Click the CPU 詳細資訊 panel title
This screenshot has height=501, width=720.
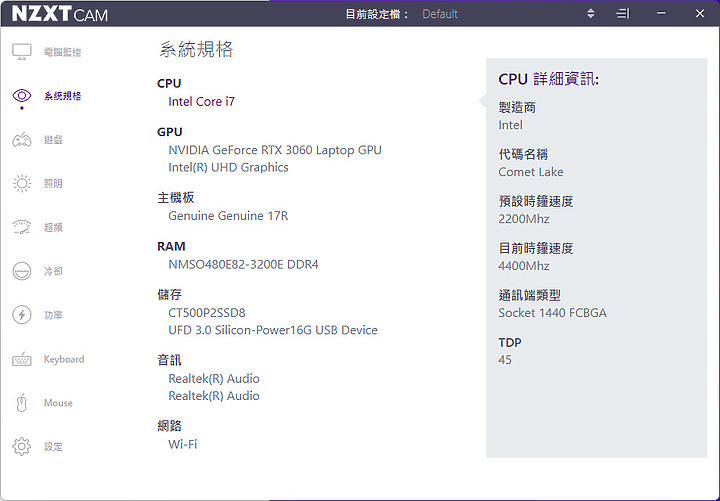pos(549,79)
